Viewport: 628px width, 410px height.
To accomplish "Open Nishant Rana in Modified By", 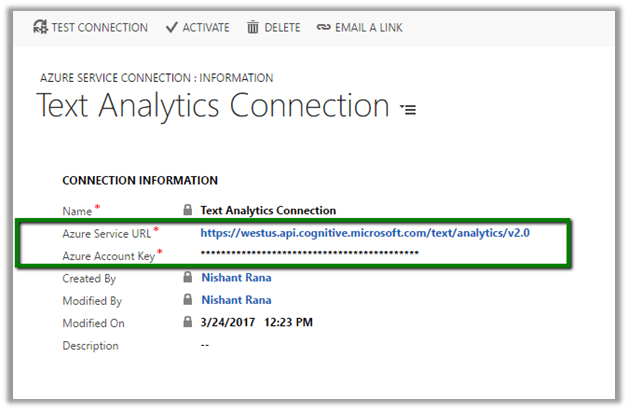I will tap(236, 300).
